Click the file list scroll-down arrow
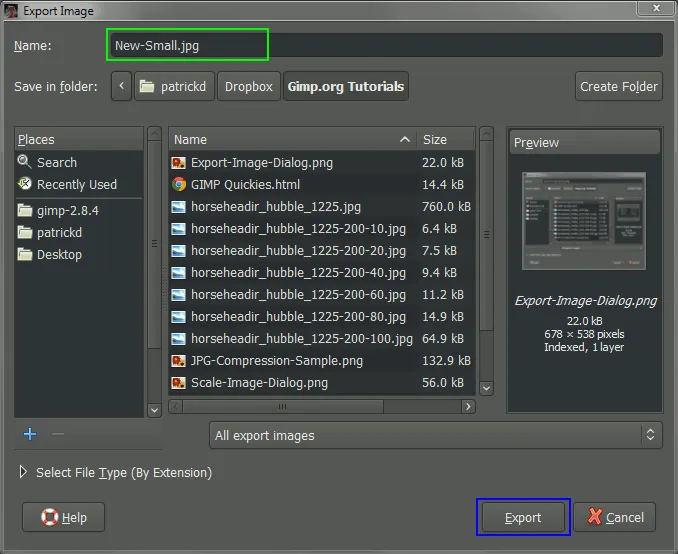 [x=486, y=388]
